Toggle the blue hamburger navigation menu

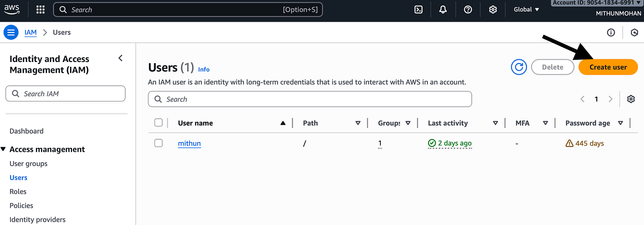pos(11,32)
